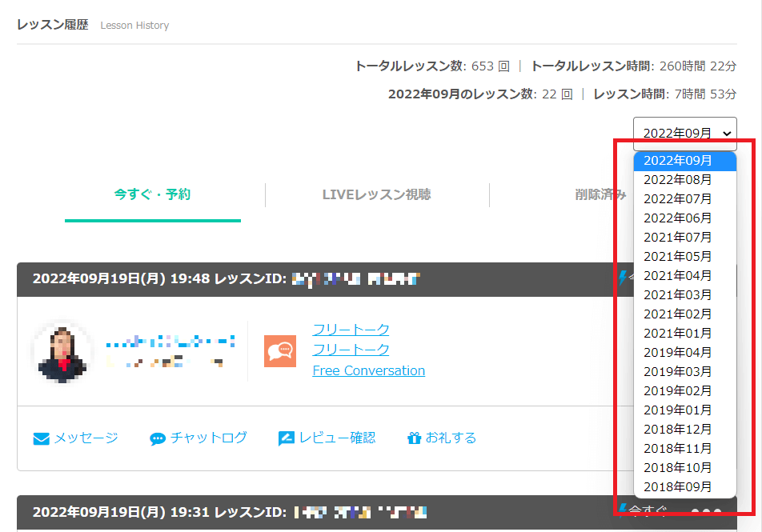Click the review pencil icon beside レビュー確認
The image size is (762, 532).
click(287, 438)
